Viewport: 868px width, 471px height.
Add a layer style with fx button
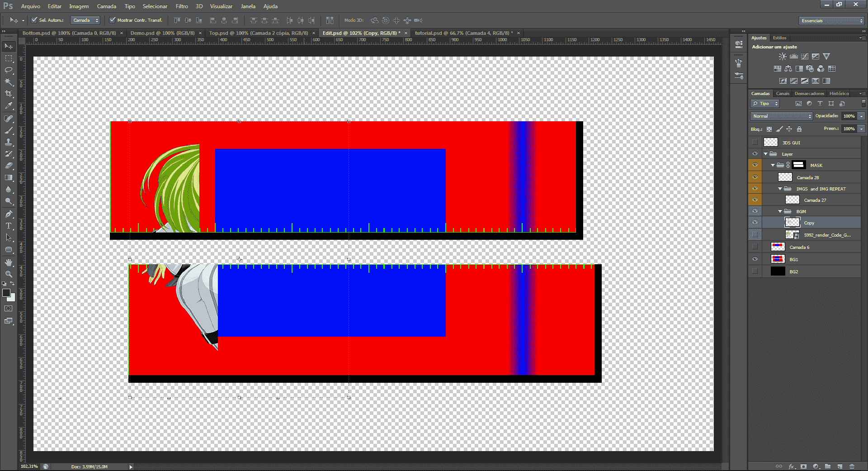(x=792, y=466)
